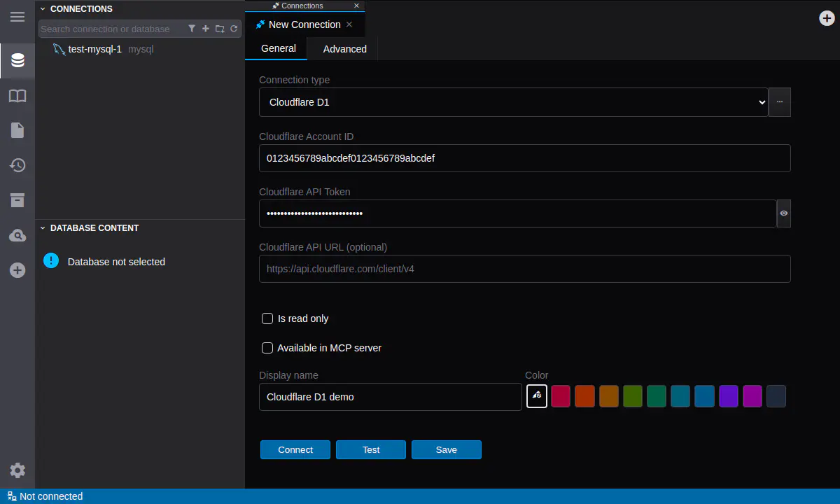Open the database connections sidebar icon
This screenshot has width=840, height=504.
tap(17, 60)
